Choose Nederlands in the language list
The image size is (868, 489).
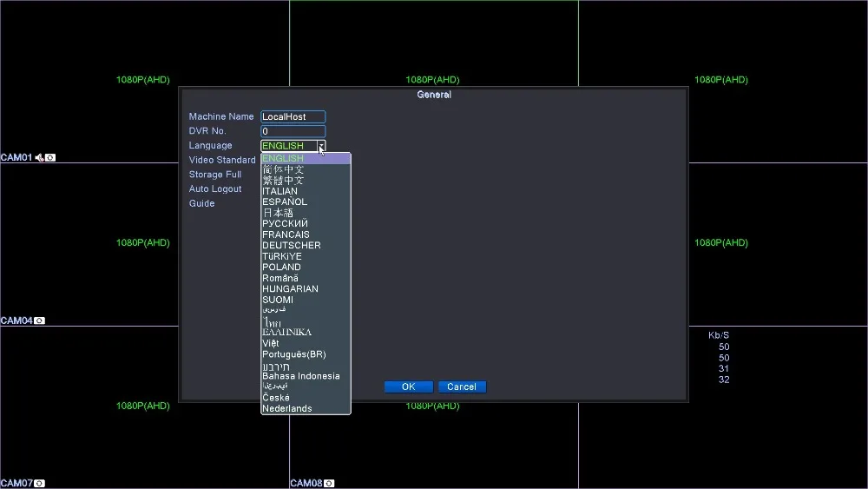point(306,409)
